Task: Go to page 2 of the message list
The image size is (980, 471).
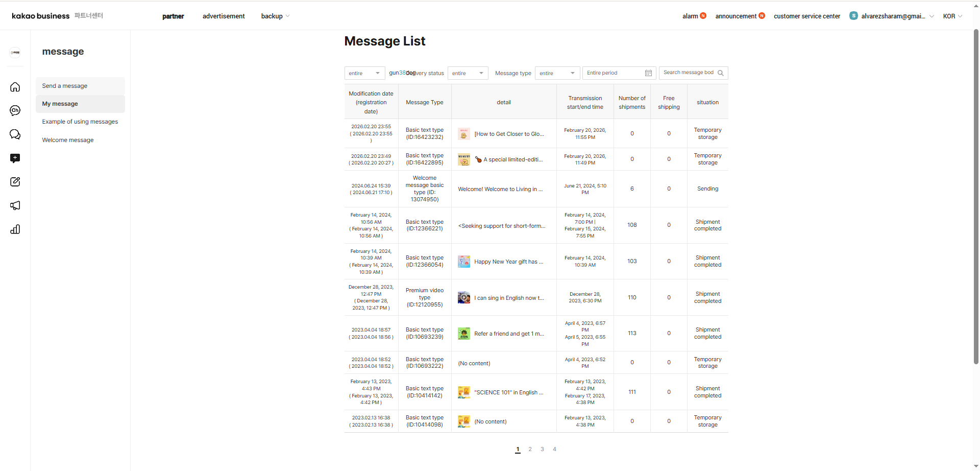Action: pyautogui.click(x=530, y=450)
